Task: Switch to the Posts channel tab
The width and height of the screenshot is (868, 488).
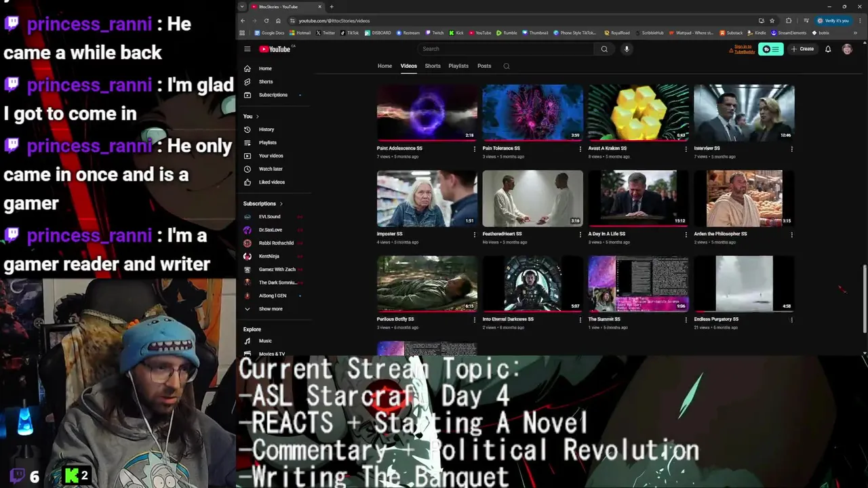Action: point(484,66)
